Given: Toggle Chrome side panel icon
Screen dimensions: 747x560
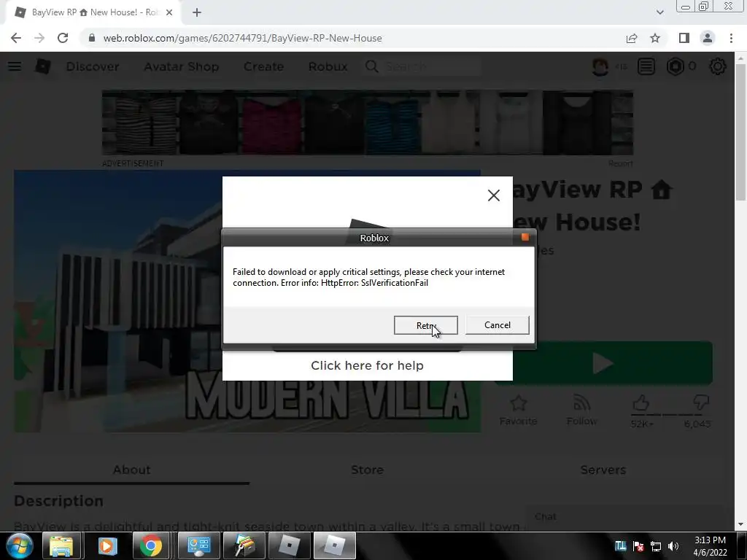Looking at the screenshot, I should 684,38.
